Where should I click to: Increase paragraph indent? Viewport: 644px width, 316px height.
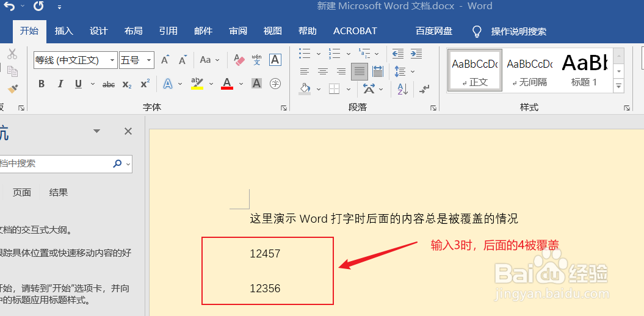(x=416, y=53)
